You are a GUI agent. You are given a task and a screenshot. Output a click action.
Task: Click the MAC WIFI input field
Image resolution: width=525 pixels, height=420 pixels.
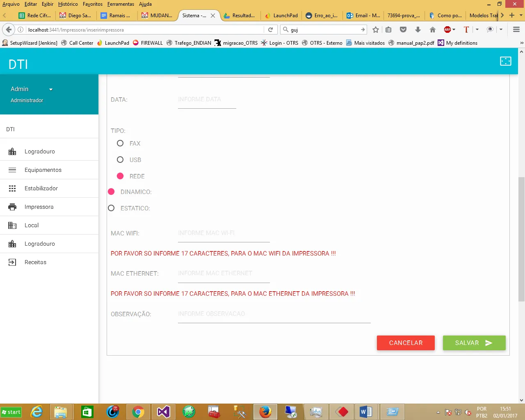click(224, 233)
